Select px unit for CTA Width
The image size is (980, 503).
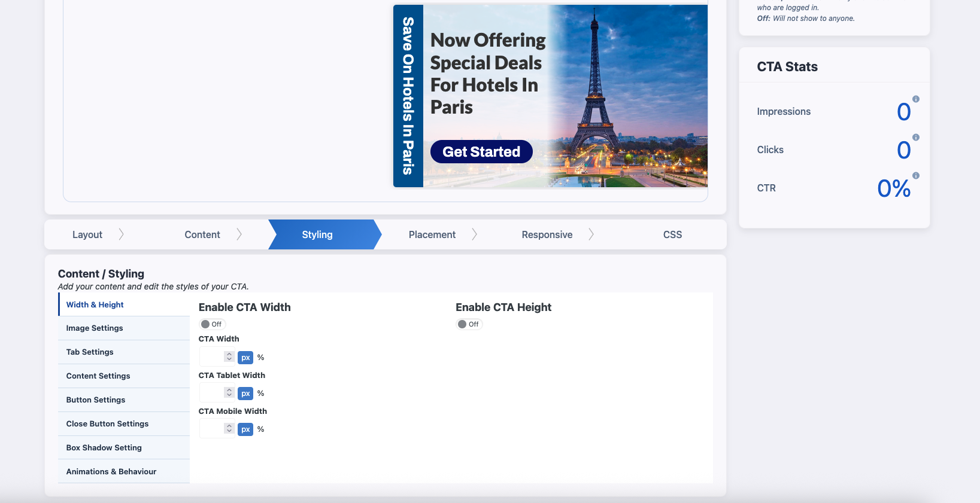tap(245, 358)
